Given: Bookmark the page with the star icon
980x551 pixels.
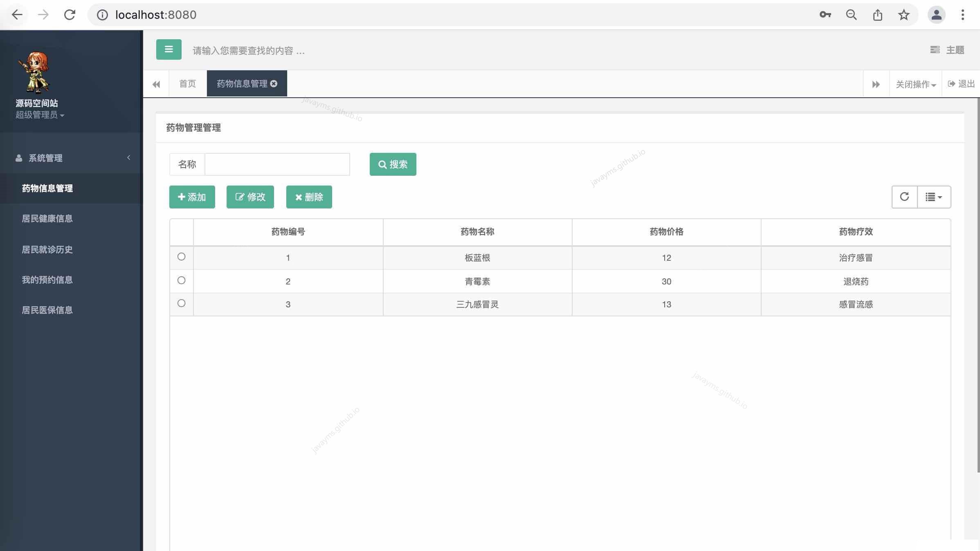Looking at the screenshot, I should coord(904,15).
